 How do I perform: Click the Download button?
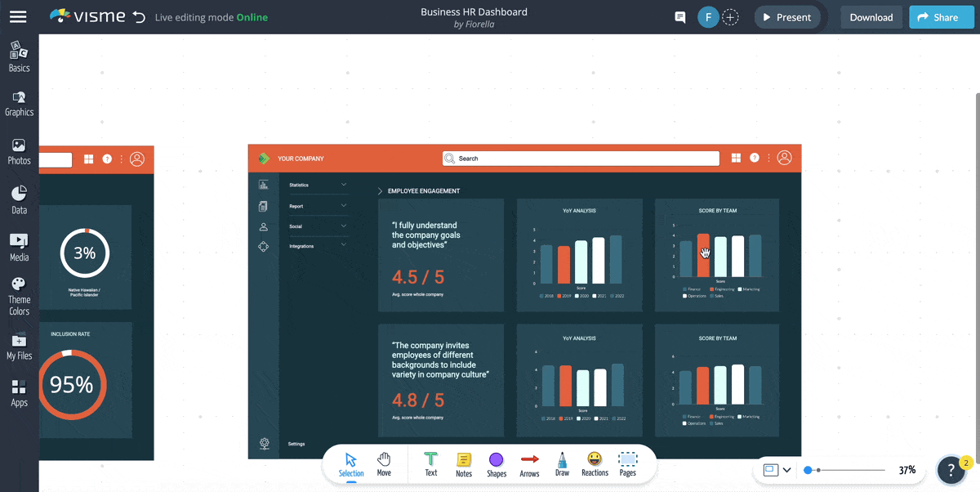coord(871,17)
